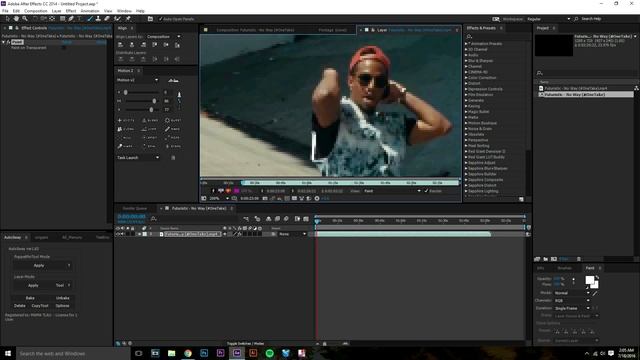Switch to the Render Queue tab
The image size is (640, 360).
(x=135, y=208)
